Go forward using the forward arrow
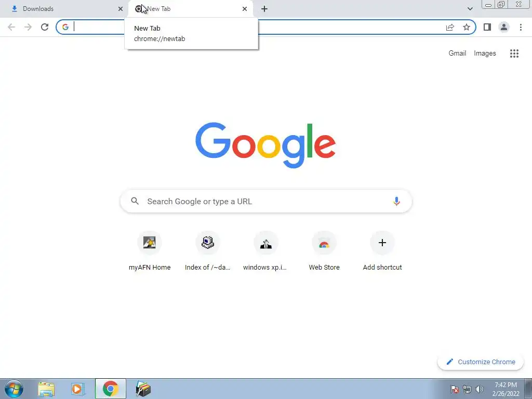Viewport: 532px width, 399px height. (x=28, y=27)
